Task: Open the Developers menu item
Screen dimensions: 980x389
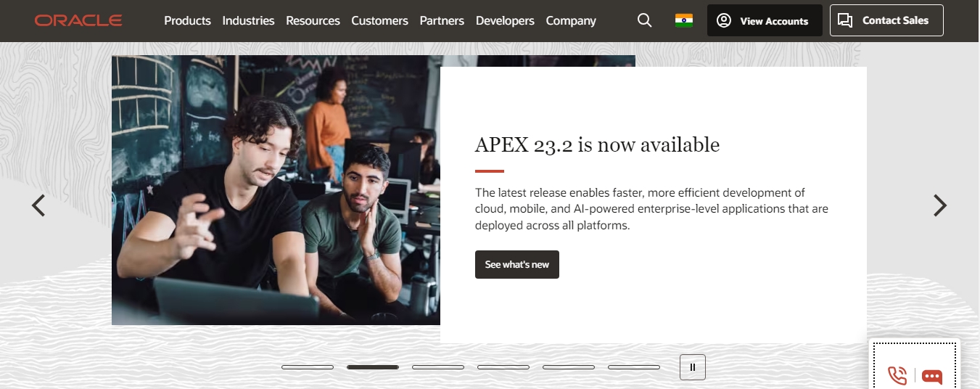Action: pyautogui.click(x=505, y=20)
